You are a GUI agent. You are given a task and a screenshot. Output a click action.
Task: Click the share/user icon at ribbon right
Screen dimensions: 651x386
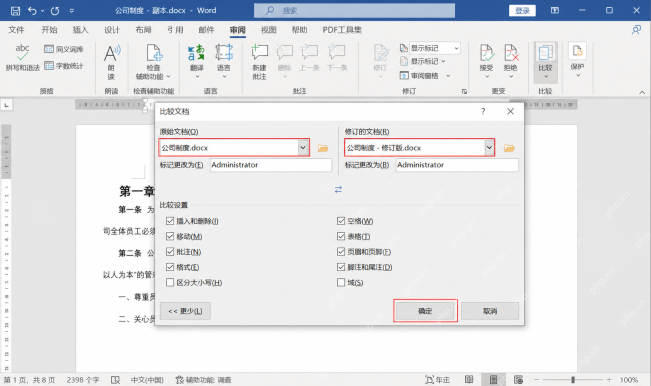point(636,30)
